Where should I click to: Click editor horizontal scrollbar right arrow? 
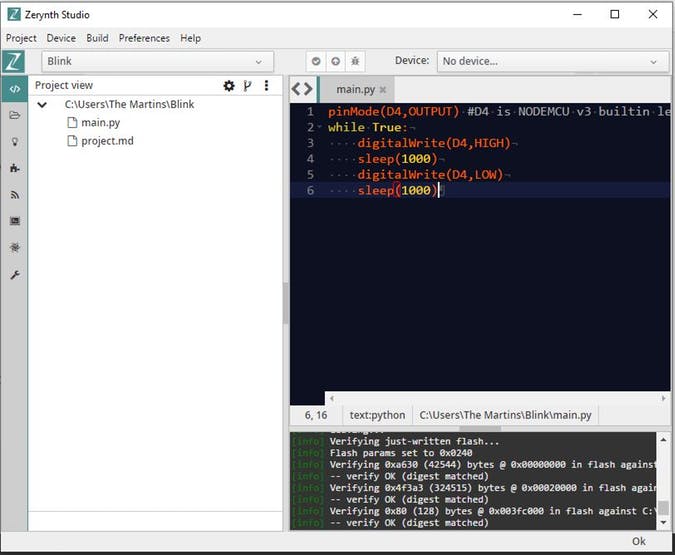(663, 398)
